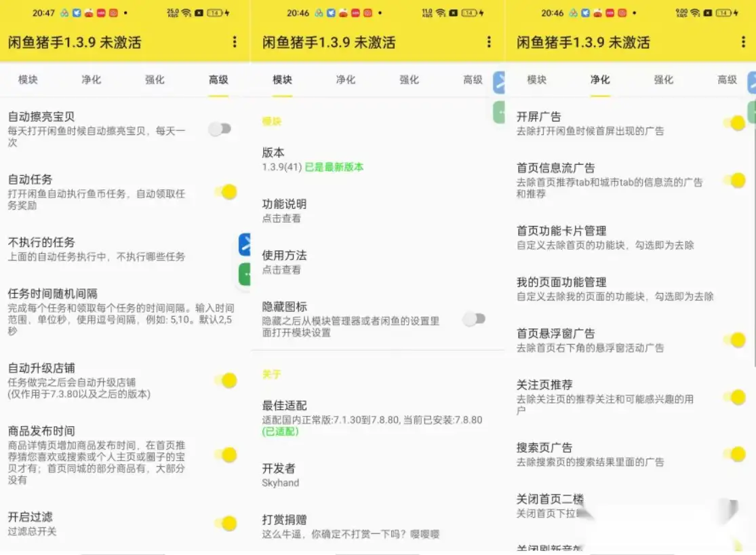This screenshot has height=555, width=756.
Task: Open the three-dot menu on the 模块 screen
Action: 489,42
